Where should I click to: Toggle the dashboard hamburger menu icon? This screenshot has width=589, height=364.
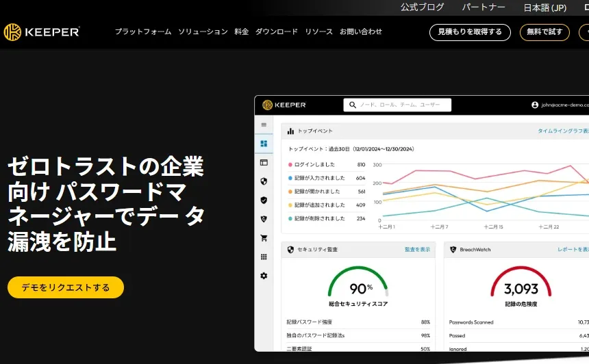264,125
